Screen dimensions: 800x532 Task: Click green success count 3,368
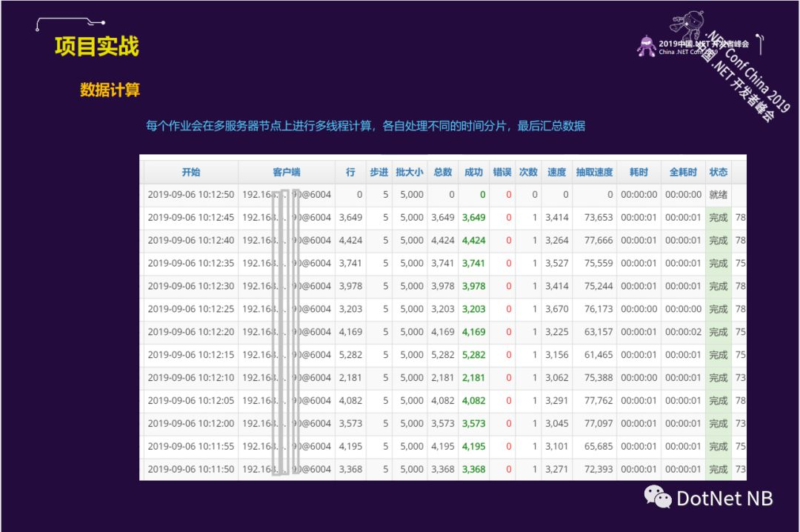click(x=473, y=469)
